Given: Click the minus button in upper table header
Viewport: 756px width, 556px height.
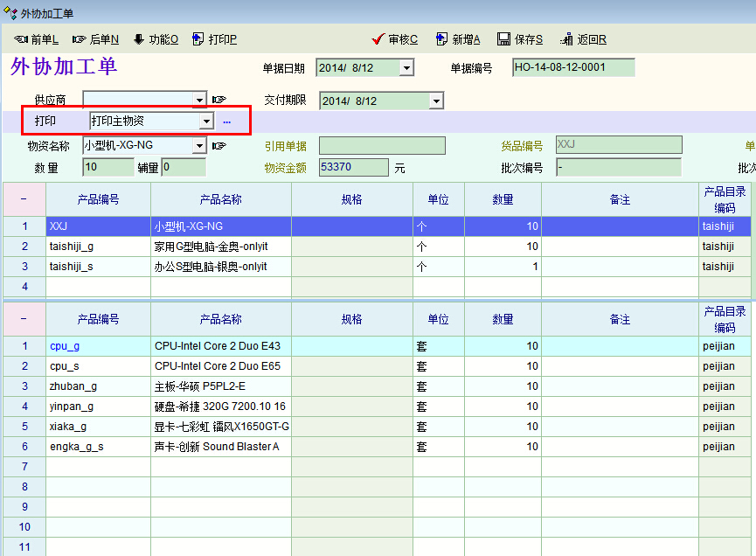Looking at the screenshot, I should coord(24,199).
